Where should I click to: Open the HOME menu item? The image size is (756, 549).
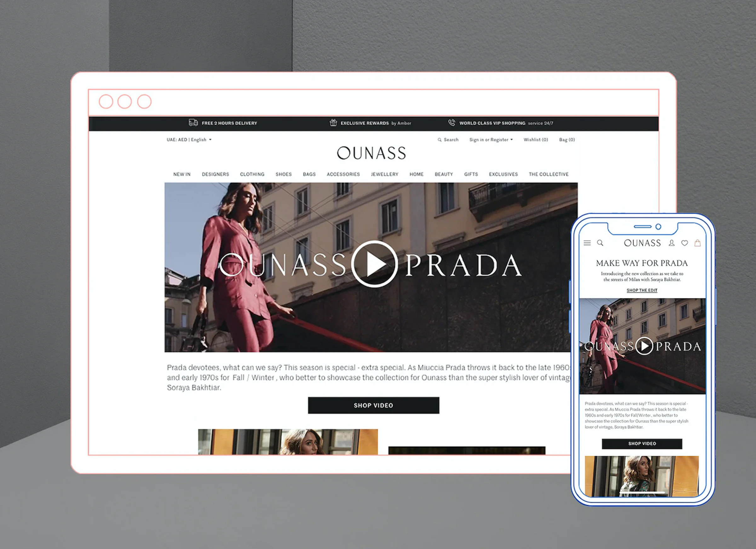[x=416, y=174]
